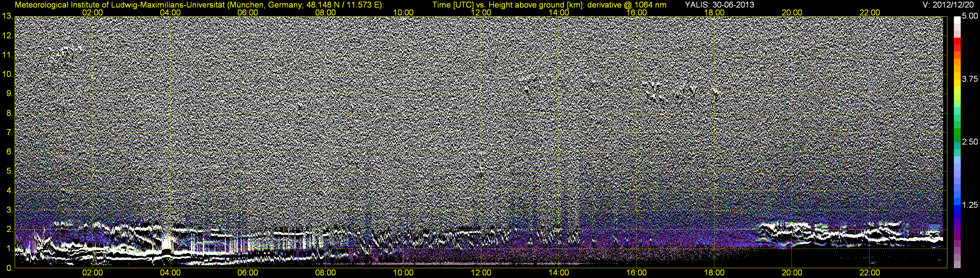Click '18:00' on the top time axis

(714, 12)
